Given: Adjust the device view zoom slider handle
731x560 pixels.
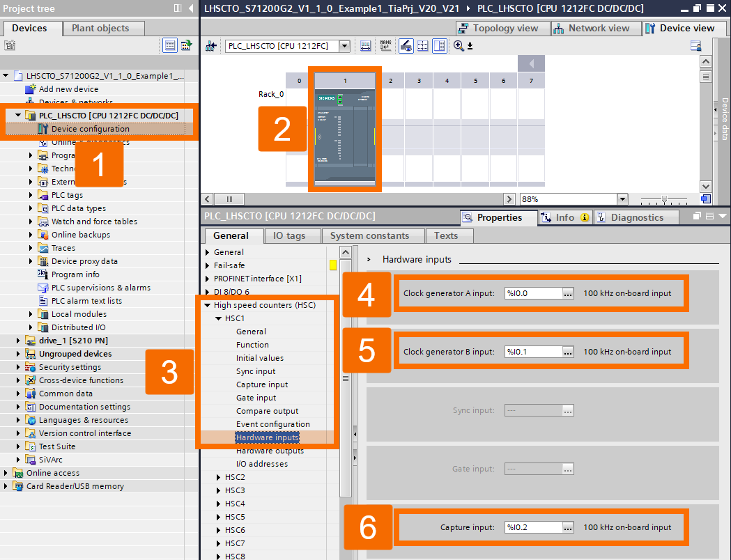Looking at the screenshot, I should [x=664, y=199].
